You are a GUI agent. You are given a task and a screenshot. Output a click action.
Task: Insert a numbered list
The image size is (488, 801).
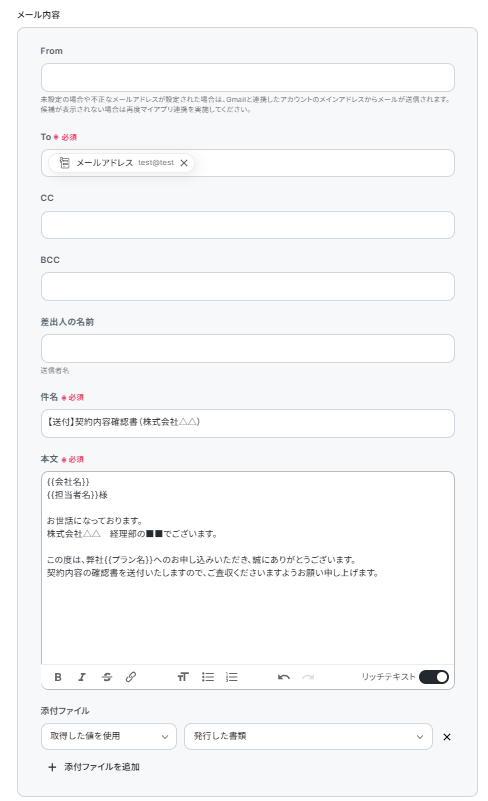pyautogui.click(x=231, y=677)
